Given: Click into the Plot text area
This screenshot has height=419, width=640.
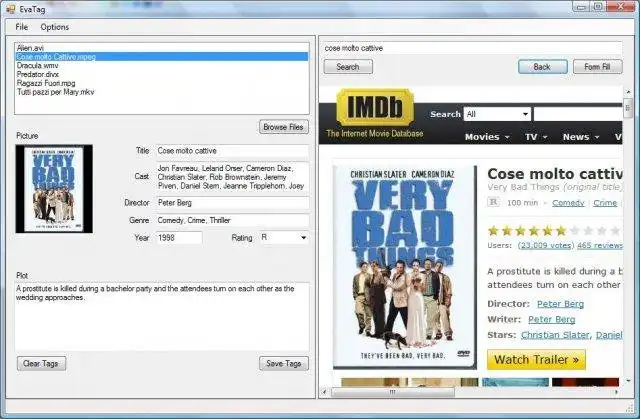Looking at the screenshot, I should click(x=162, y=316).
